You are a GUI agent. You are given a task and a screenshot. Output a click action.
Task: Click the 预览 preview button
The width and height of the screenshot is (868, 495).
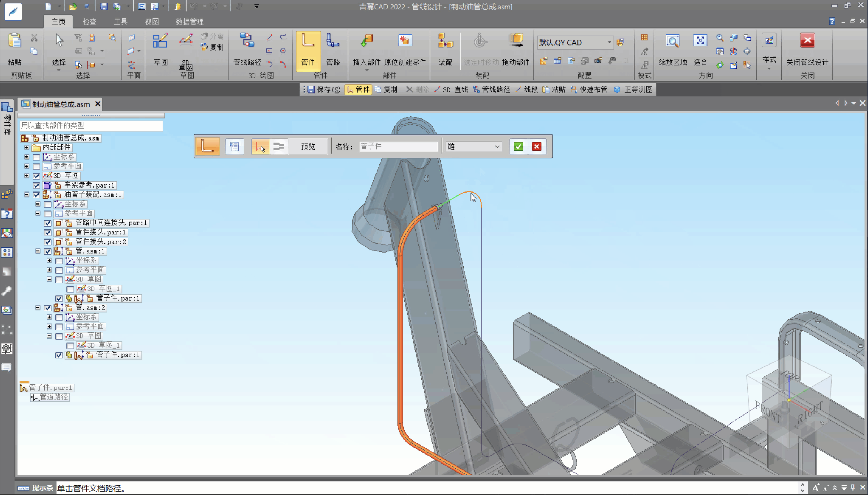tap(308, 146)
